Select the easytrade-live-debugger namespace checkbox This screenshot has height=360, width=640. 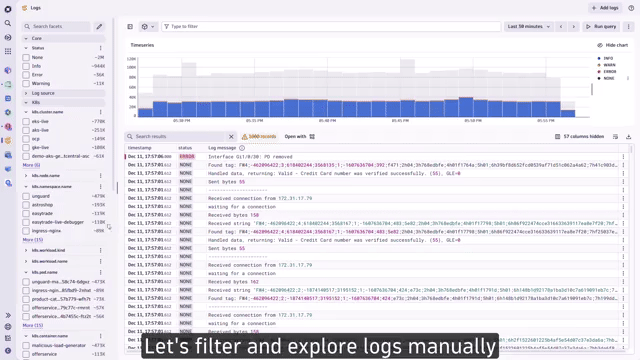point(26,222)
